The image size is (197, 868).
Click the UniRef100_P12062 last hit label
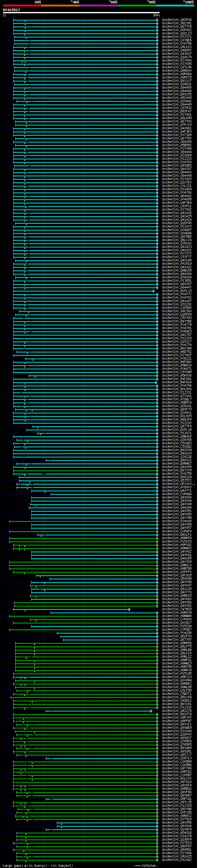coord(177,860)
